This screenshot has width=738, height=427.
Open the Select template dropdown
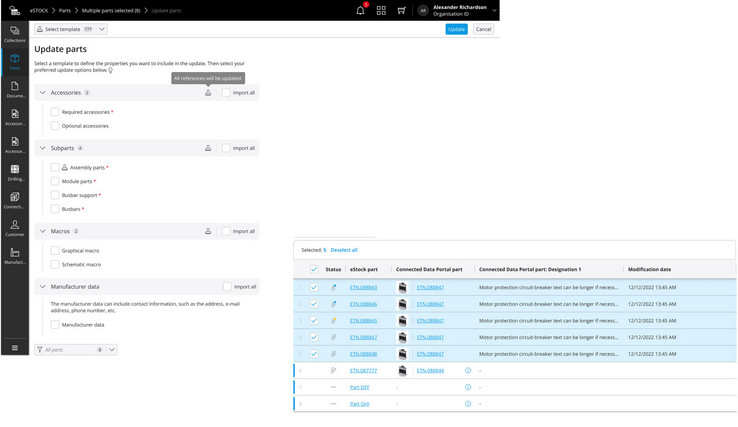(x=71, y=29)
